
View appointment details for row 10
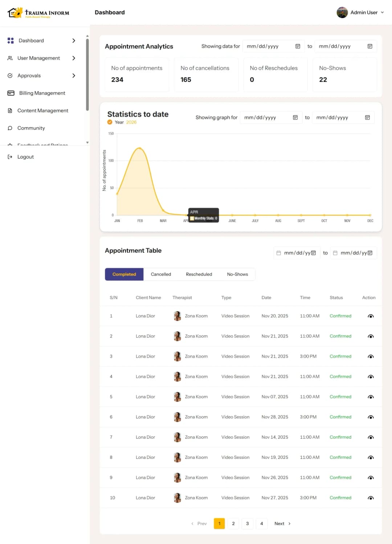(371, 498)
